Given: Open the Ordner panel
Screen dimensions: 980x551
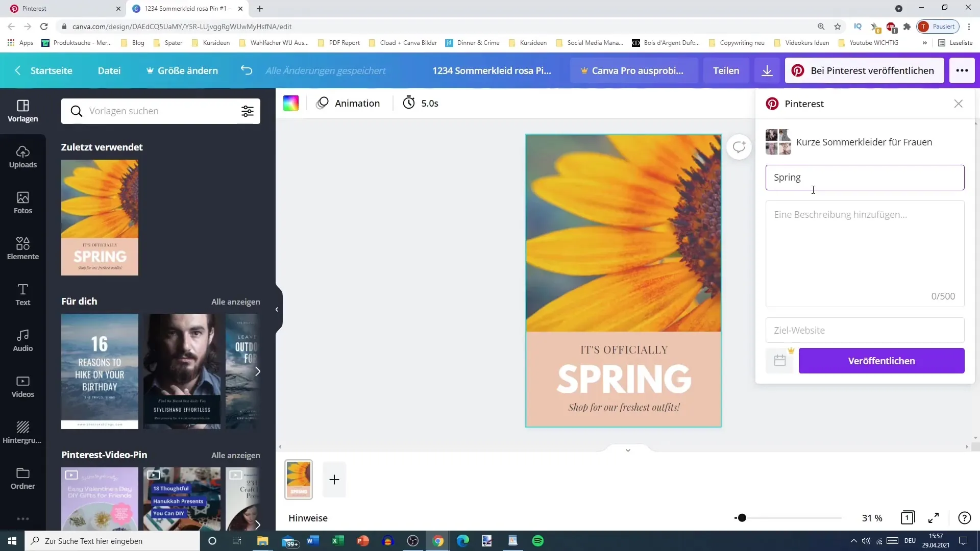Looking at the screenshot, I should point(23,478).
